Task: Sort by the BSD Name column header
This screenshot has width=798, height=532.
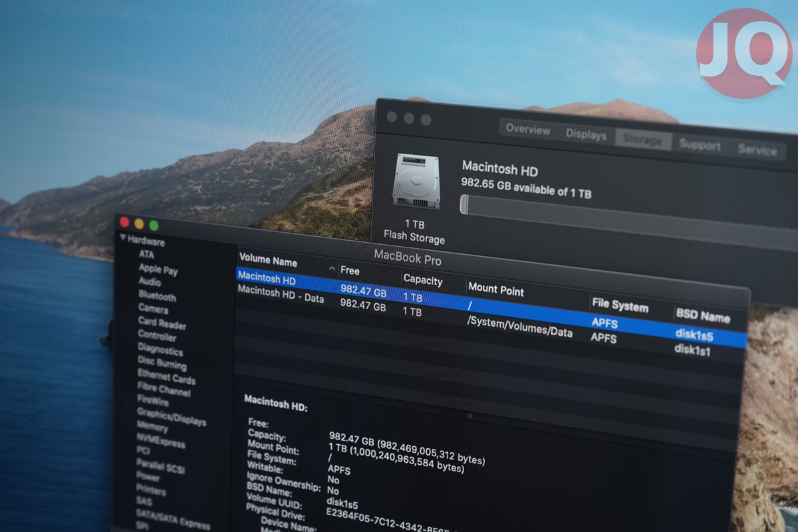Action: [x=702, y=316]
